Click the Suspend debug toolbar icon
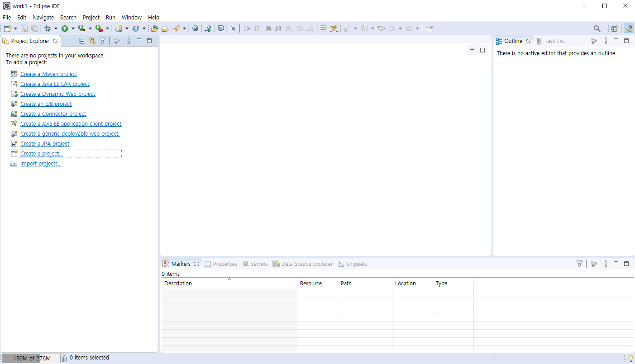This screenshot has height=364, width=635. point(258,28)
